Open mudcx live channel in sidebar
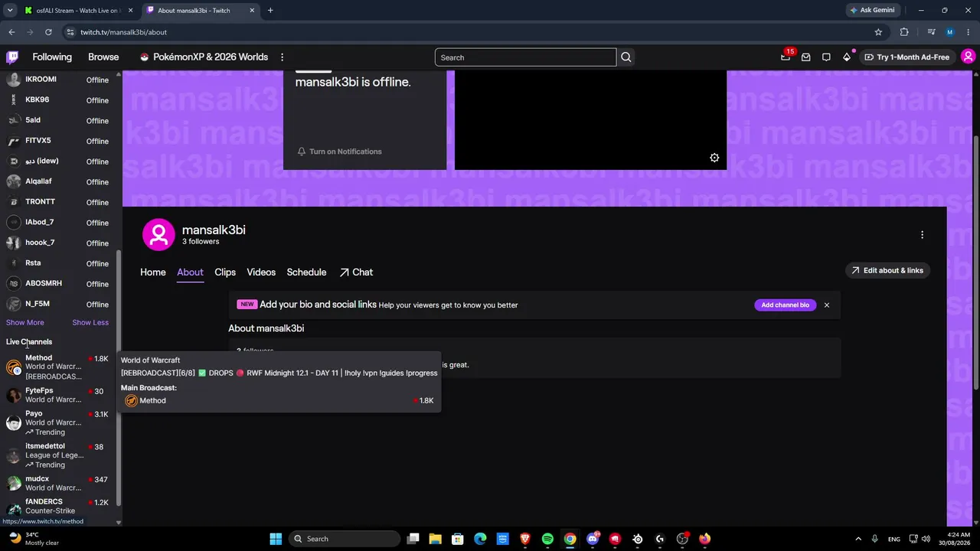 [57, 484]
